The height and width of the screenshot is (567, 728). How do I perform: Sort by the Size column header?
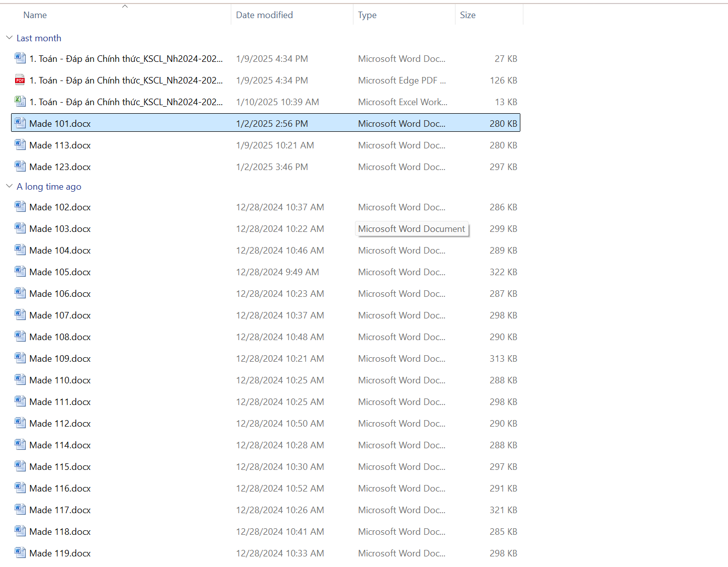[x=468, y=15]
